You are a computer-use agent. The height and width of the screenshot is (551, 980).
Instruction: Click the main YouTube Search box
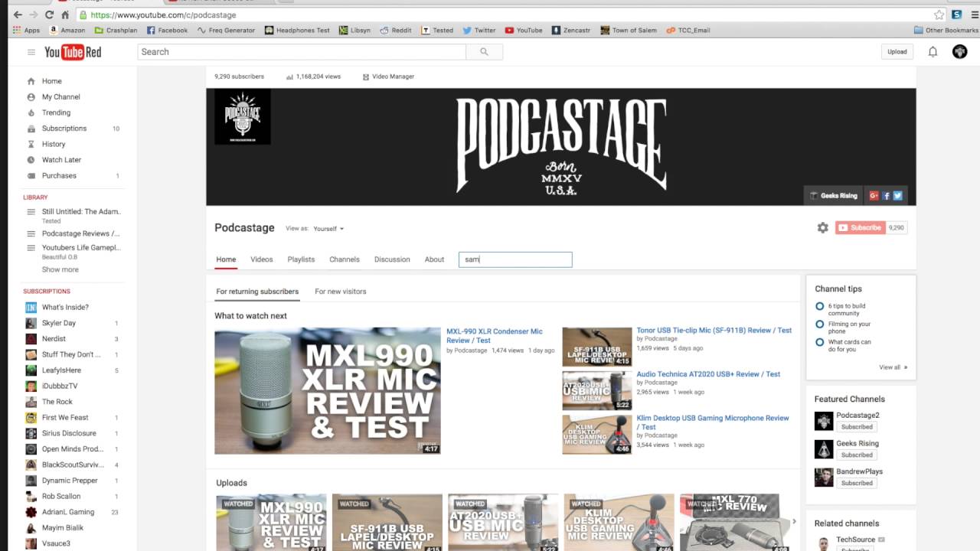coord(302,52)
